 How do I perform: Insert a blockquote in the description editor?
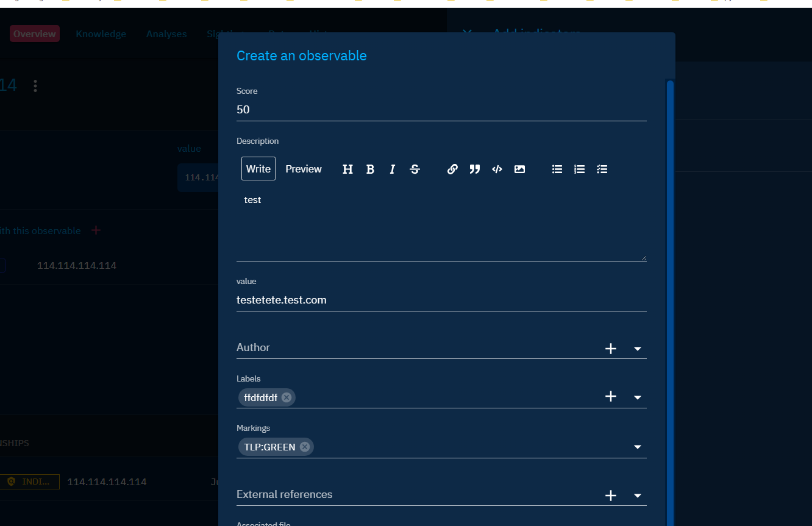click(474, 169)
